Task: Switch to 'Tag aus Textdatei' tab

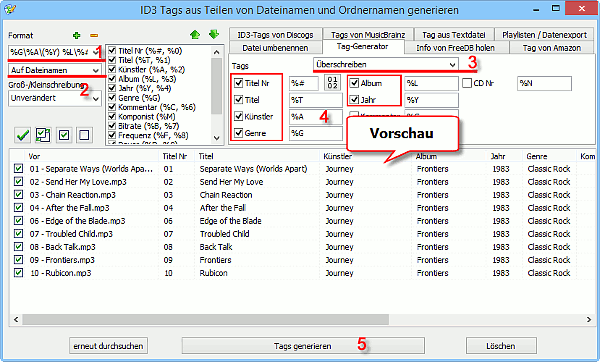Action: [x=454, y=35]
